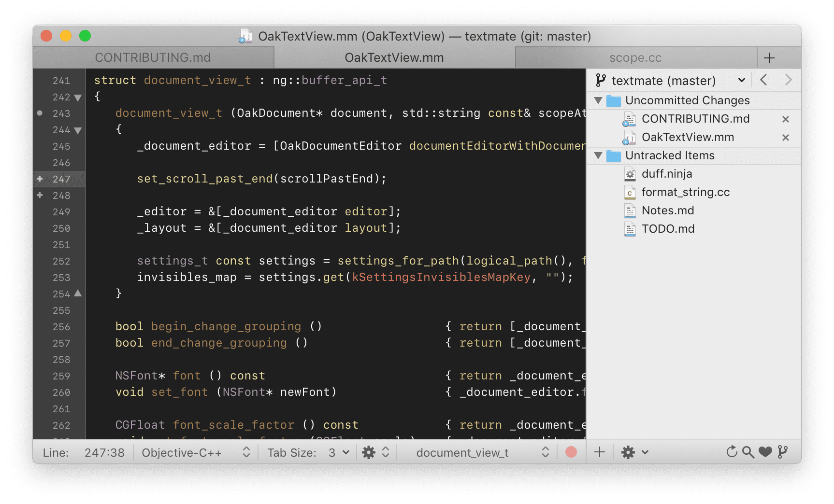Click the TODO.md document icon
The image size is (834, 504).
point(630,229)
